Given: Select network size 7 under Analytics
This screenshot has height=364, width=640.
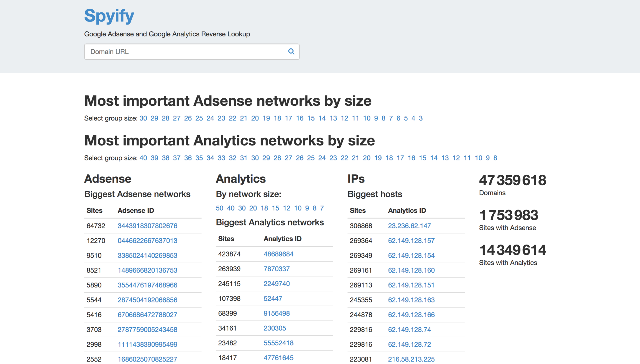Looking at the screenshot, I should click(322, 208).
